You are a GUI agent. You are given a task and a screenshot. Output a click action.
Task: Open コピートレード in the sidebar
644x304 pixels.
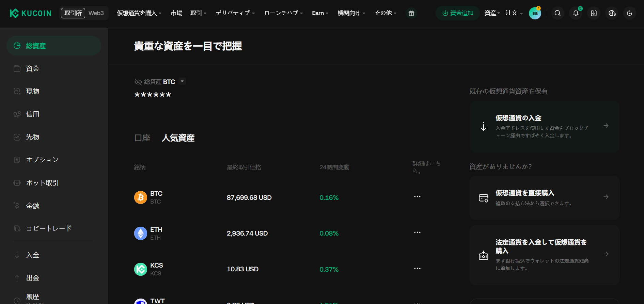click(x=54, y=228)
